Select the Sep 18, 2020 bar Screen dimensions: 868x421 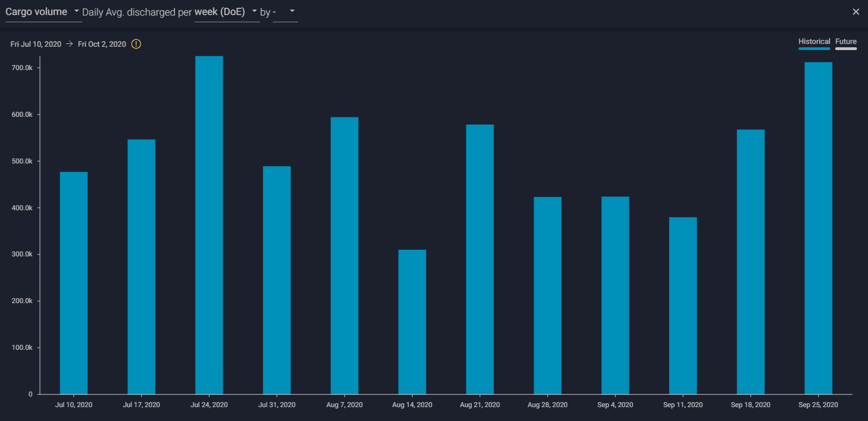pos(751,262)
